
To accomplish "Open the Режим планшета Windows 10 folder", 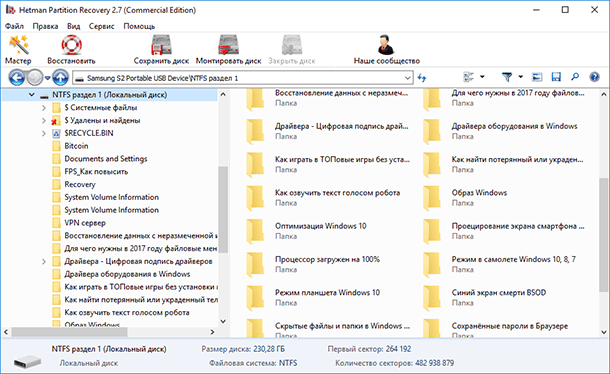I will click(313, 297).
